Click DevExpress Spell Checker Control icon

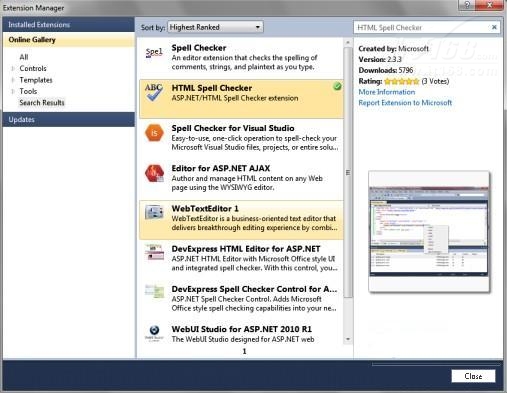pos(154,292)
